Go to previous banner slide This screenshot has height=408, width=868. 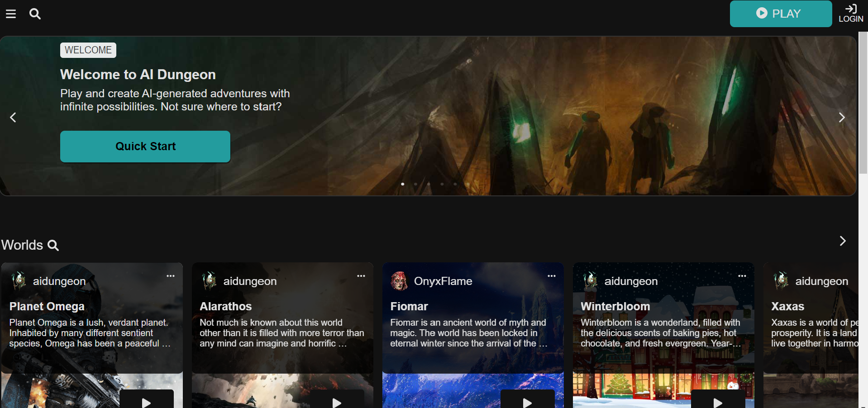pos(13,118)
